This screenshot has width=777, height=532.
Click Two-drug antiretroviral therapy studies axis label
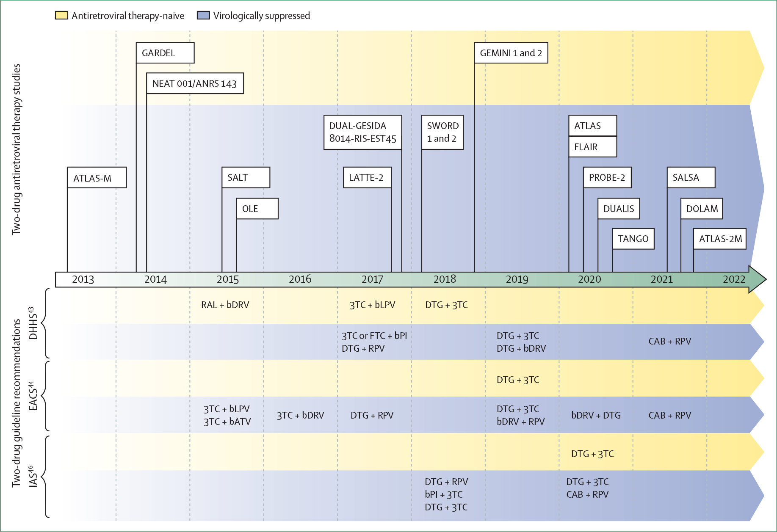coord(16,149)
